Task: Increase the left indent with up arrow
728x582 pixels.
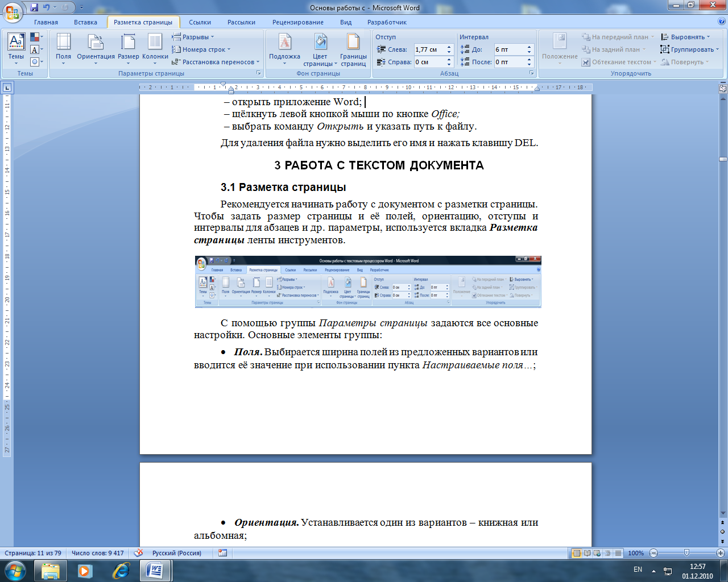Action: [449, 47]
